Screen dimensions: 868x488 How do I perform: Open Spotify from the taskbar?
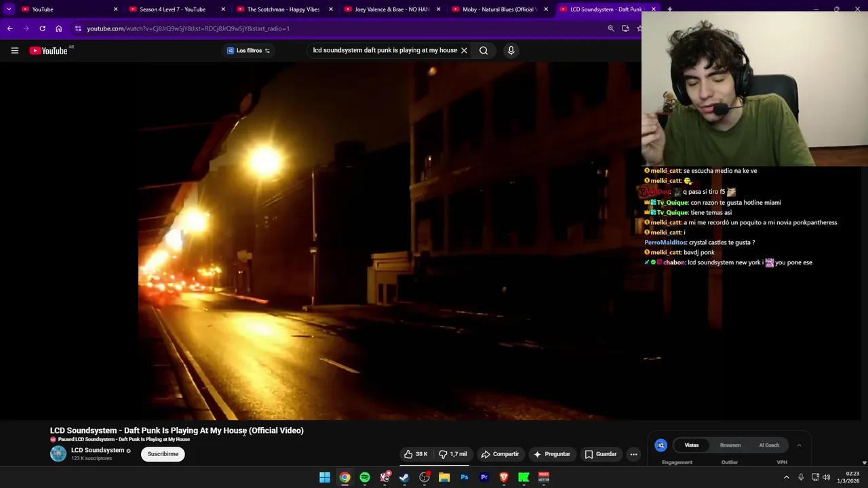[x=365, y=477]
